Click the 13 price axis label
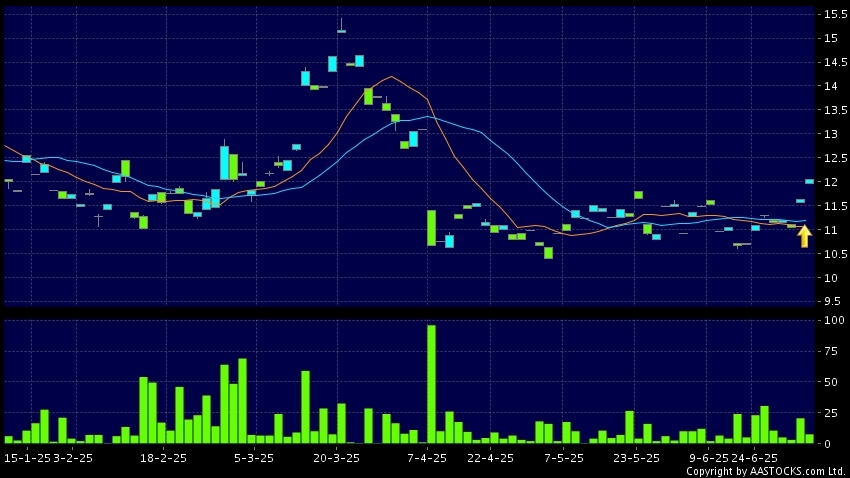This screenshot has width=850, height=478. click(830, 134)
